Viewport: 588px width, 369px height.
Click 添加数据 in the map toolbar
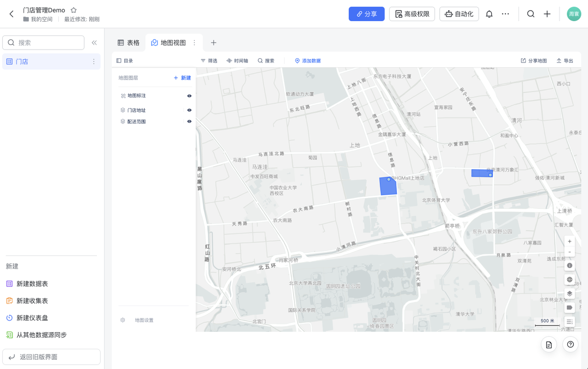(308, 61)
